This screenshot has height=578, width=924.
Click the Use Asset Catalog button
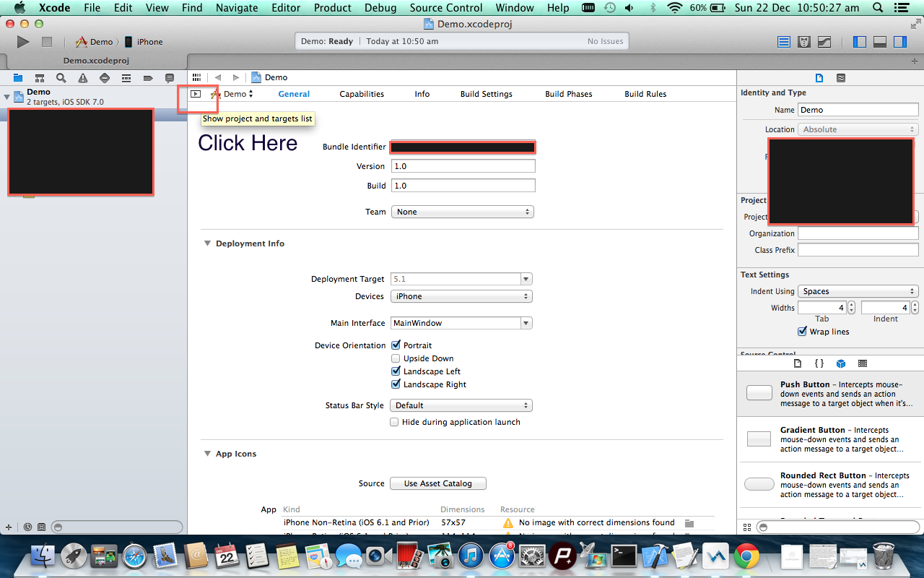pos(438,483)
